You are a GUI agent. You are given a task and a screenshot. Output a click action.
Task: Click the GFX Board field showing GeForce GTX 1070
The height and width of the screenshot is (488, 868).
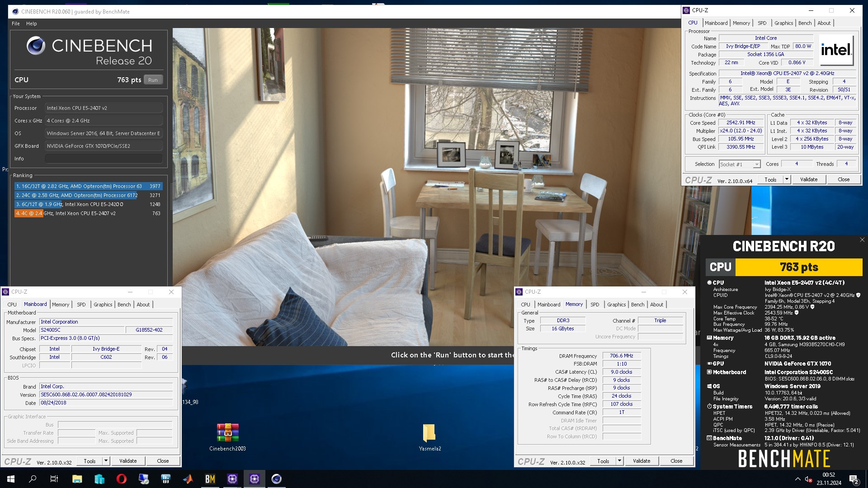104,146
